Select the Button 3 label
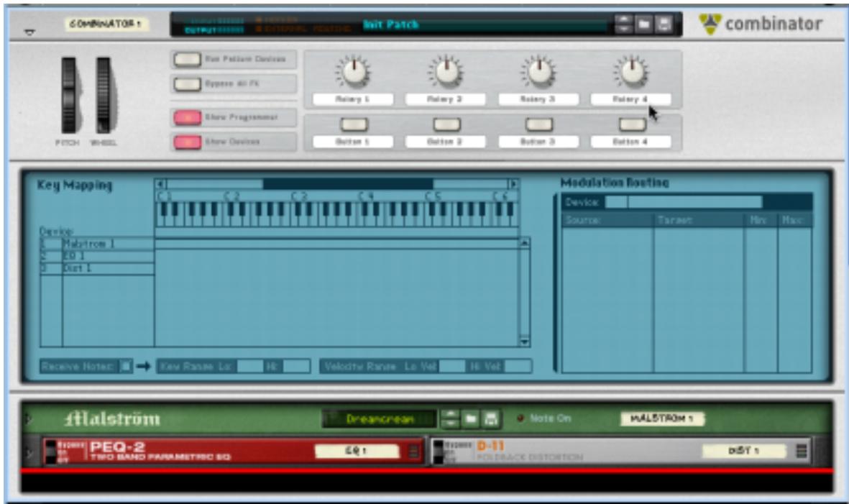The image size is (849, 504). (538, 142)
